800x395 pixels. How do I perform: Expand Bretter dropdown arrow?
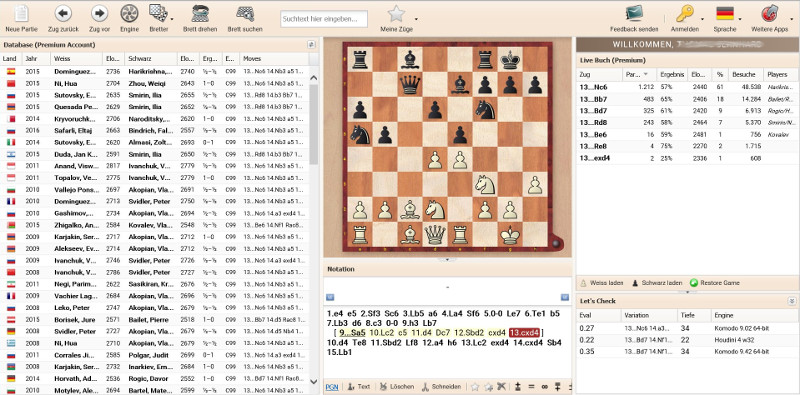[171, 19]
